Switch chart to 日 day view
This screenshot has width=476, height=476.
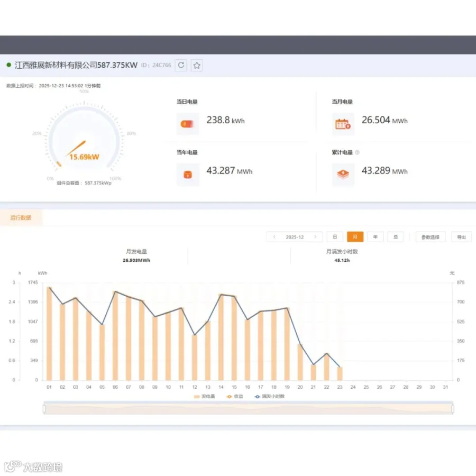[x=335, y=237]
